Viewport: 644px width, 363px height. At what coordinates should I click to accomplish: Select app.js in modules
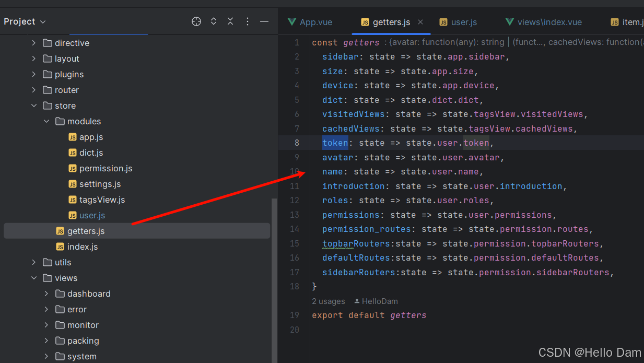click(91, 137)
